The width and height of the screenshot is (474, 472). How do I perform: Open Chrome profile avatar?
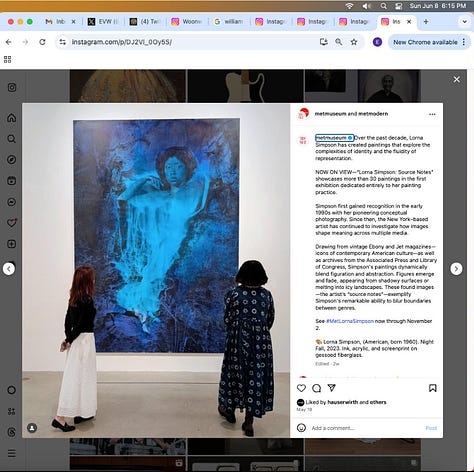click(x=377, y=42)
